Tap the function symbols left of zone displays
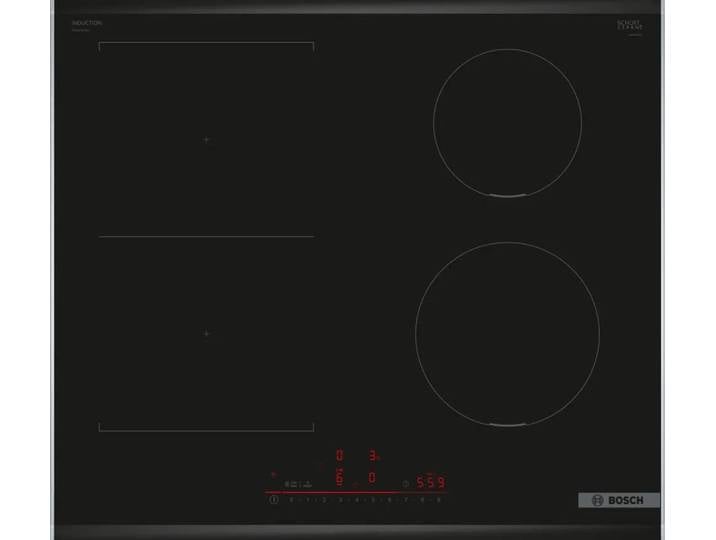716x540 pixels. click(298, 484)
